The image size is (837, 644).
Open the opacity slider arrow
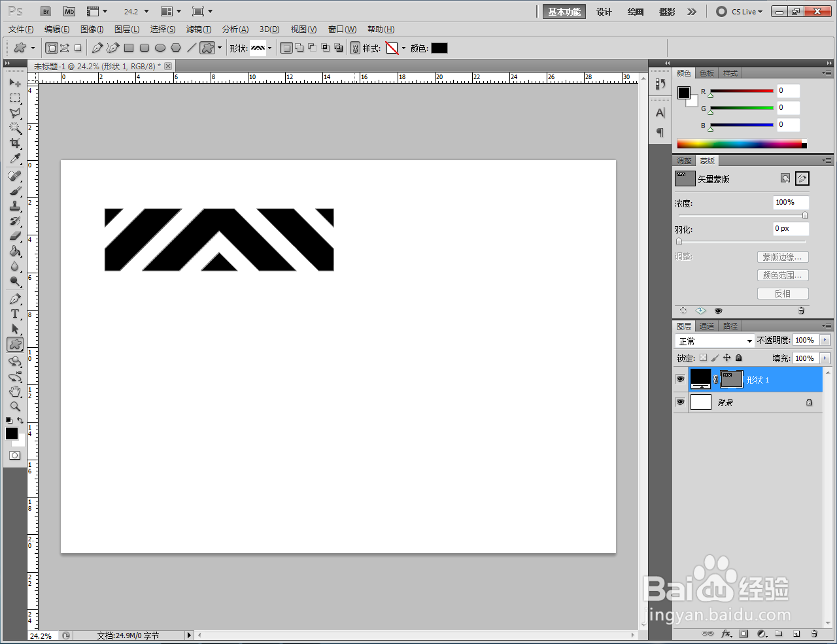[825, 340]
